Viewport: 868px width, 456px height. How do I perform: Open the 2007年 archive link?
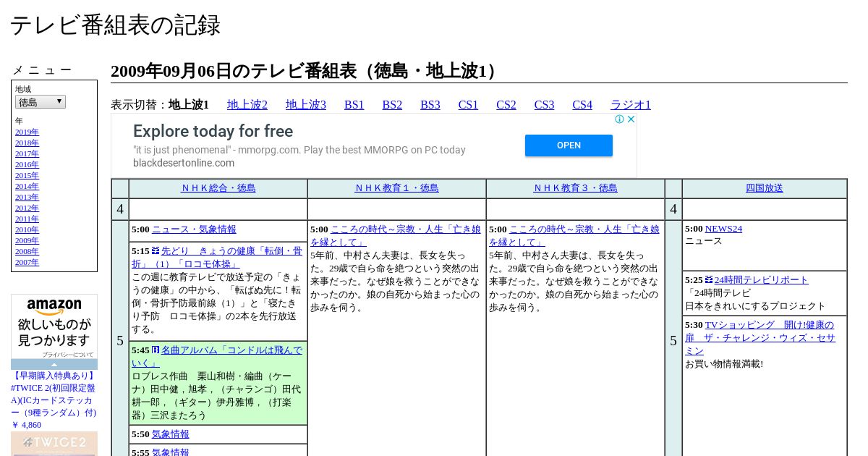pyautogui.click(x=27, y=263)
